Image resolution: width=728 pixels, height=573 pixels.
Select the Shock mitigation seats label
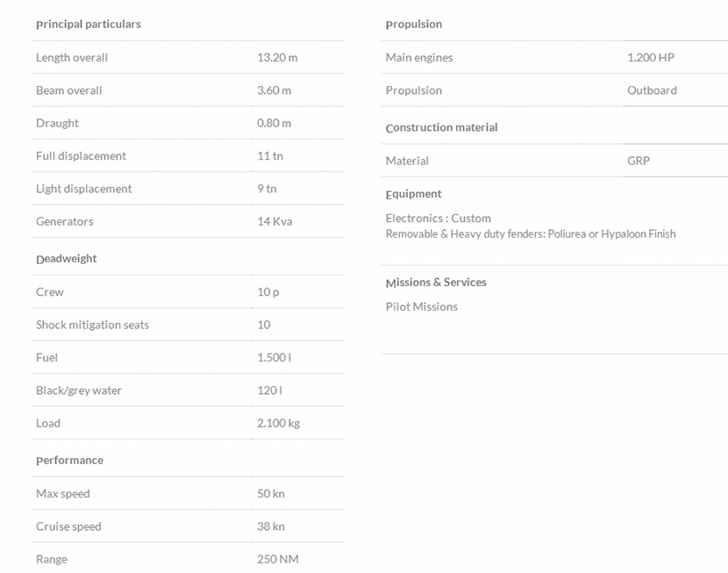pos(92,325)
